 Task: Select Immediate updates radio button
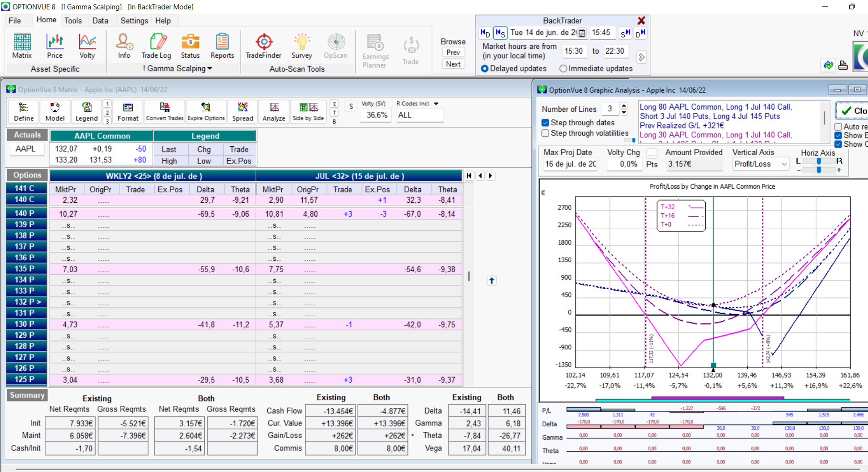pos(563,68)
